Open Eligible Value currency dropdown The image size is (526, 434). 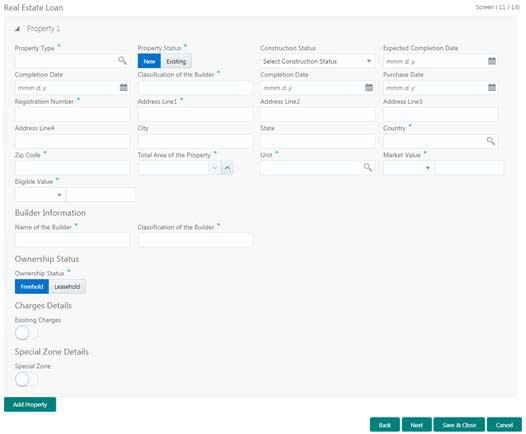point(40,195)
